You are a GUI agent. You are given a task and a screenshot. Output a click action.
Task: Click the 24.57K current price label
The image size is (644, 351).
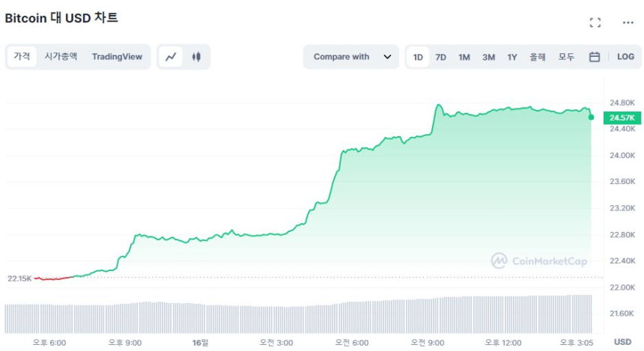pyautogui.click(x=622, y=117)
